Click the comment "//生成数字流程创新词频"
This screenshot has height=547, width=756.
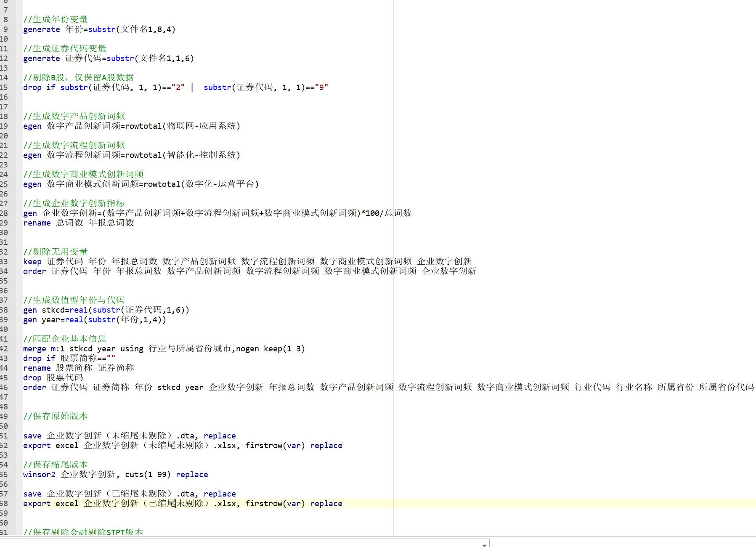[x=74, y=145]
